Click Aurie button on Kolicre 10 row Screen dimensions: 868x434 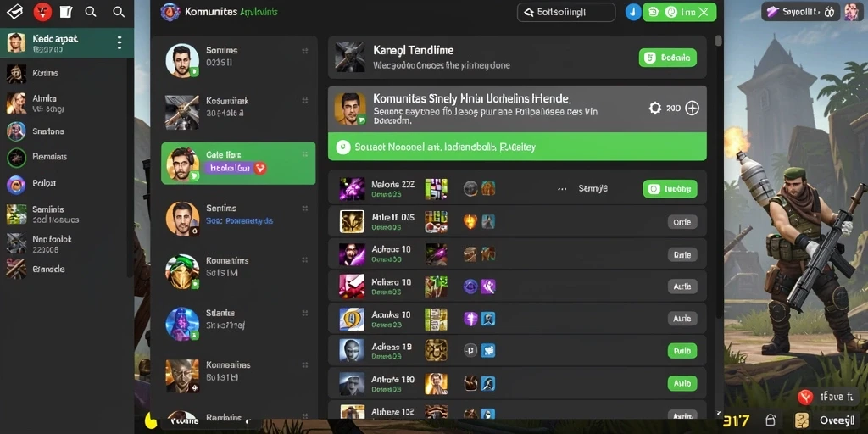pyautogui.click(x=682, y=287)
